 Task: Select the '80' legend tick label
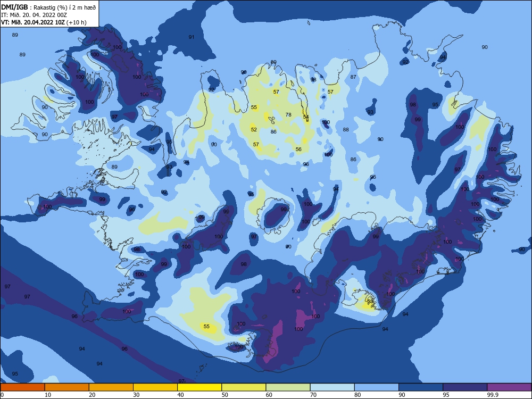[x=358, y=395]
